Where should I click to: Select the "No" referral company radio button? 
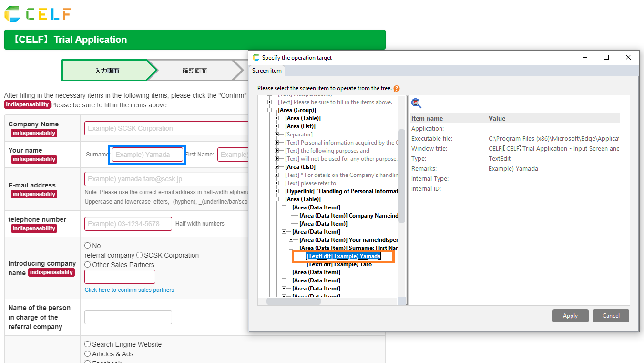click(88, 246)
